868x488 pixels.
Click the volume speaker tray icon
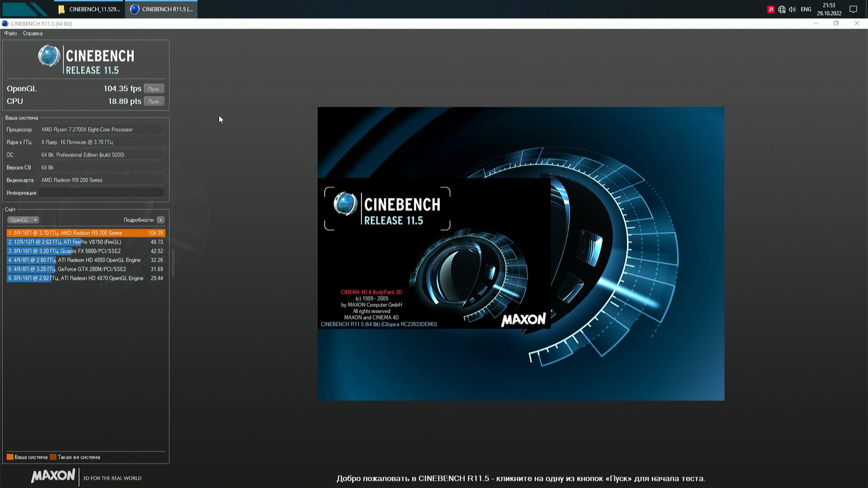[792, 9]
